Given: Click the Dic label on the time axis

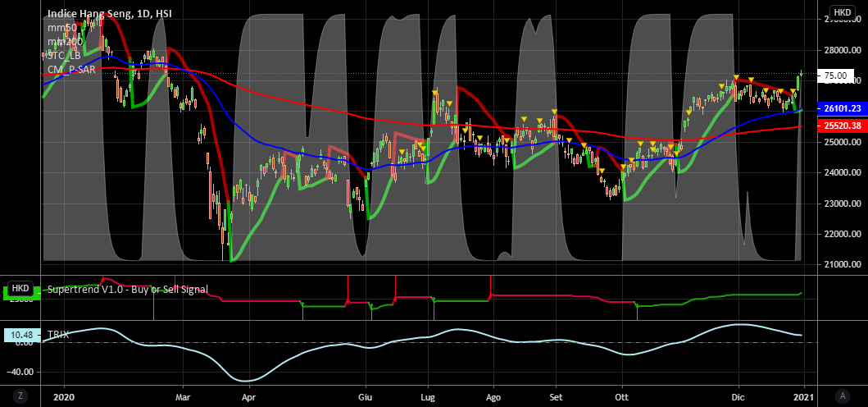Looking at the screenshot, I should point(738,395).
